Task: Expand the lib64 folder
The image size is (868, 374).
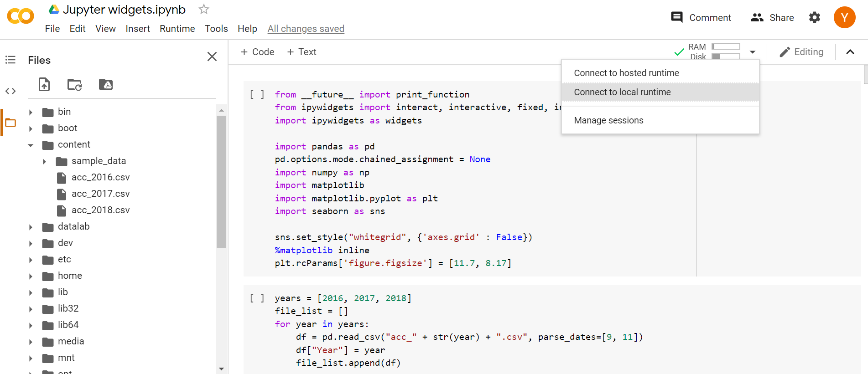Action: click(x=31, y=325)
